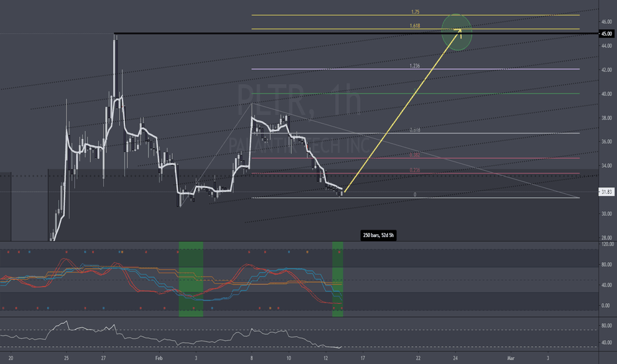Click the 1.75 Fibonacci level label
Image resolution: width=617 pixels, height=364 pixels.
[415, 12]
